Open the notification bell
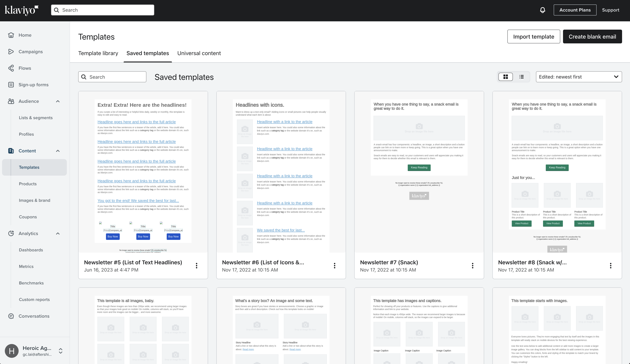The image size is (630, 364). 542,10
